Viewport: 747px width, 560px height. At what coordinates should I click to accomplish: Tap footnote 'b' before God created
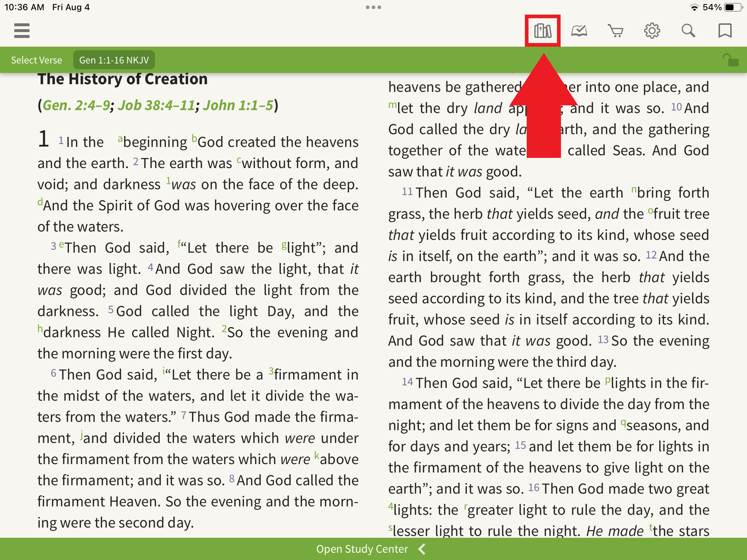194,139
